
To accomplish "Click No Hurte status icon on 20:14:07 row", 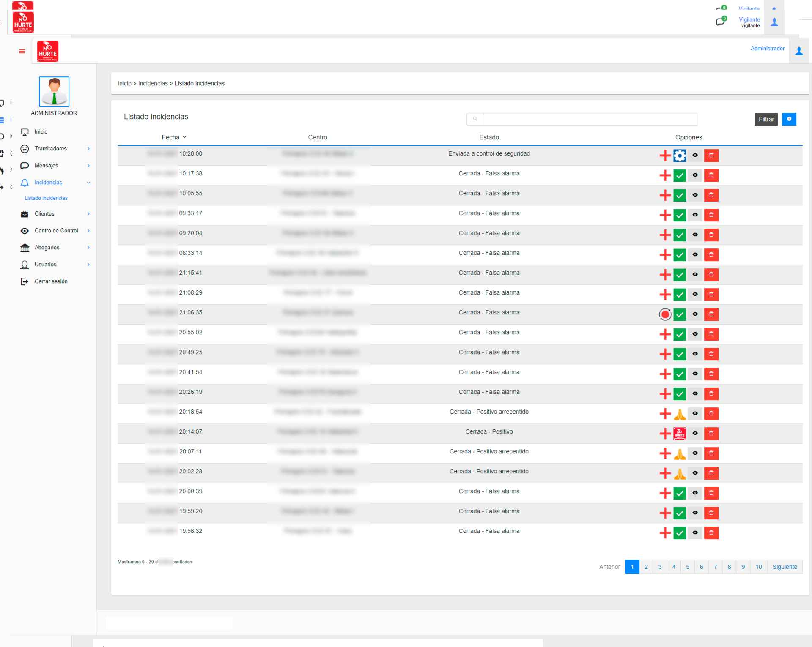I will [x=680, y=434].
